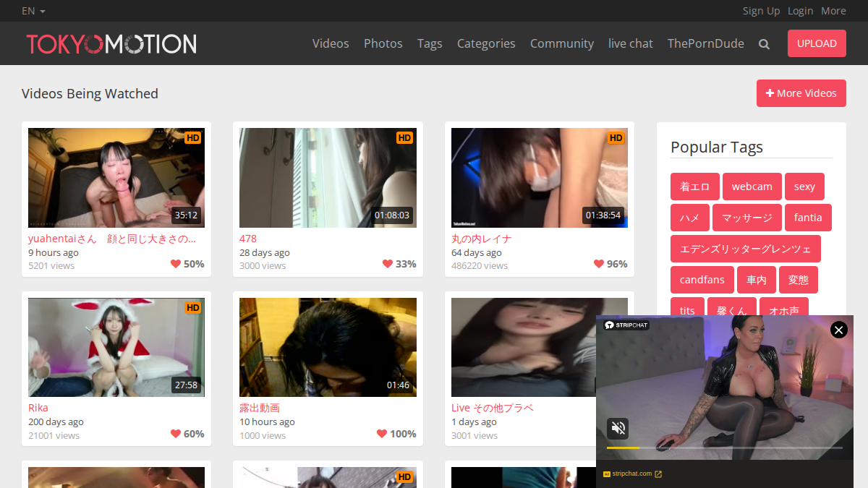
Task: Open the stripchat.com ad link
Action: (x=632, y=474)
